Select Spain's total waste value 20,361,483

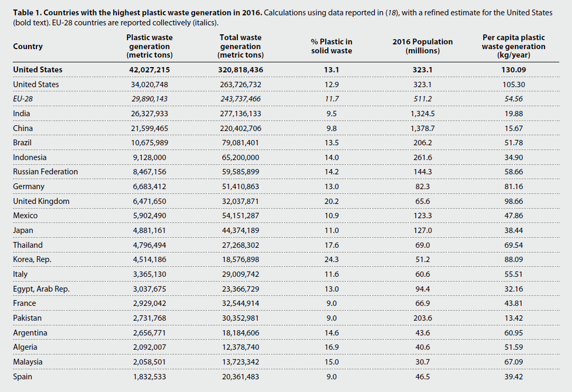click(241, 377)
